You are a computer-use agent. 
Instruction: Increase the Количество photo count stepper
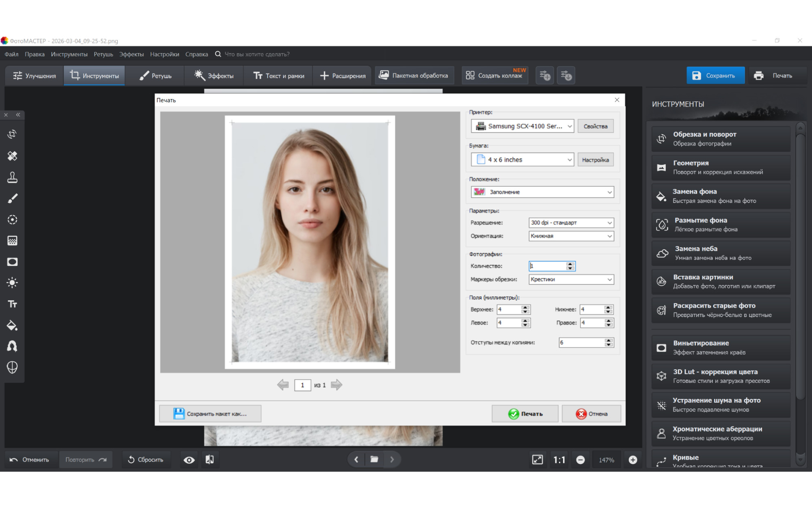tap(570, 264)
